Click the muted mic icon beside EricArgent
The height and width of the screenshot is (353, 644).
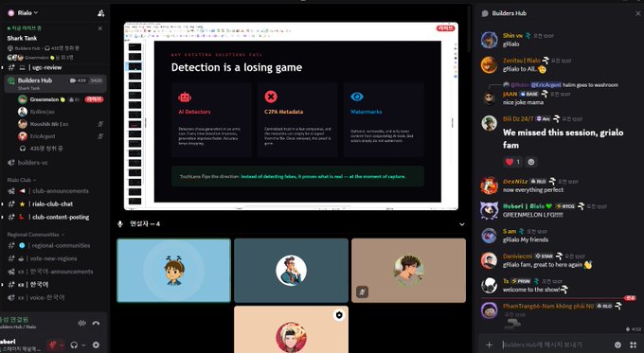[x=100, y=136]
